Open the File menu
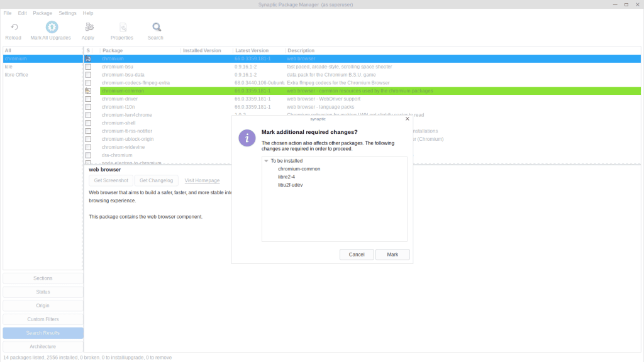644x362 pixels. coord(8,13)
